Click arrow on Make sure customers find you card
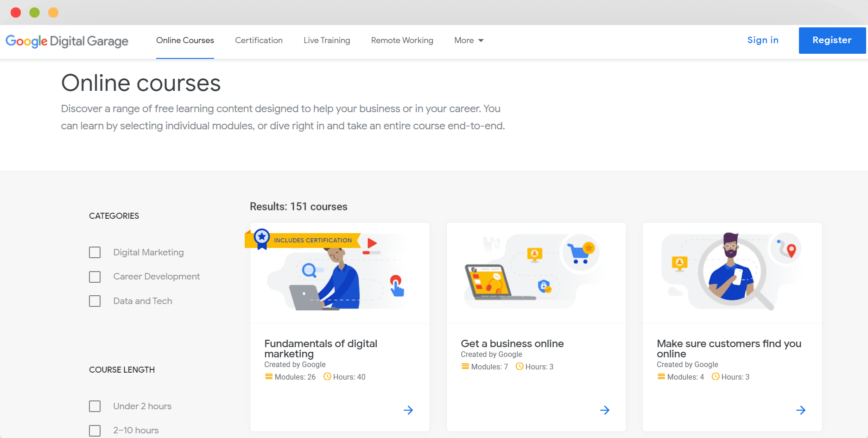The image size is (868, 438). click(x=801, y=410)
